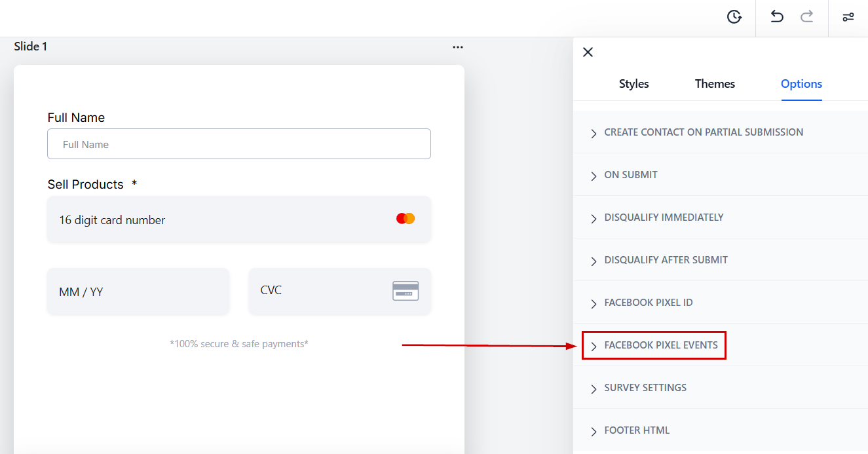The image size is (868, 454).
Task: Open the version history clock icon
Action: pos(734,17)
